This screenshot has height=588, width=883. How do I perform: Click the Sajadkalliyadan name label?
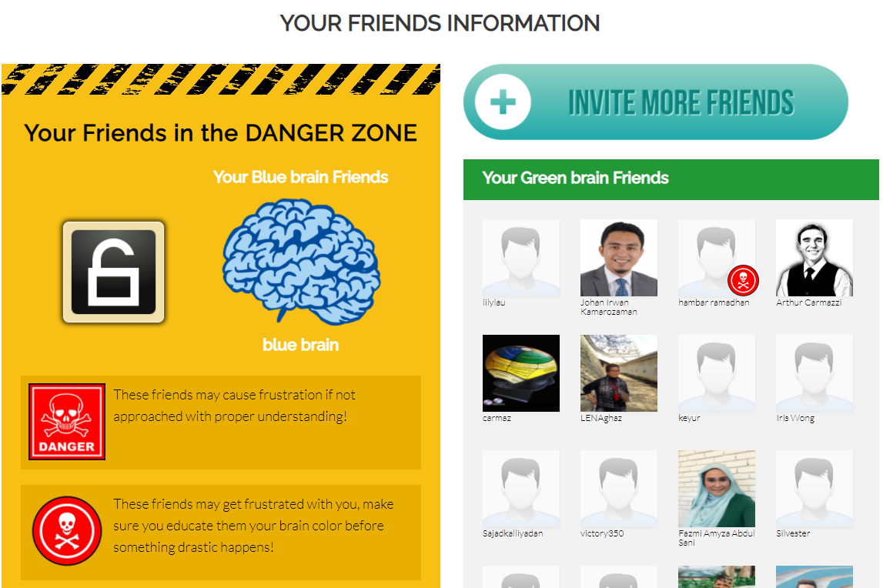(x=513, y=533)
